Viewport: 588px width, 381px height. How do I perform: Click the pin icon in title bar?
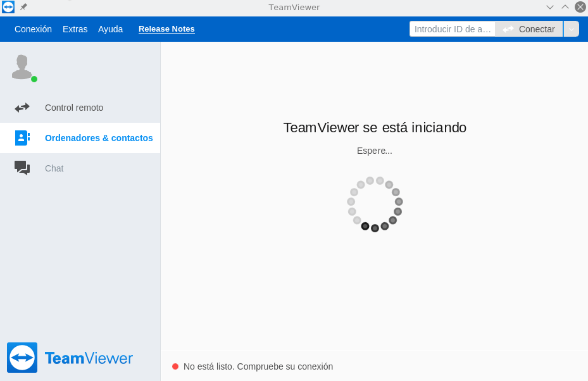tap(23, 7)
